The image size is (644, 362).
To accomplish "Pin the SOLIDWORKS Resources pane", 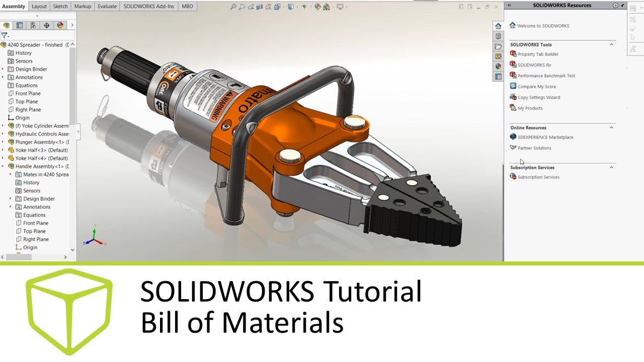I will pyautogui.click(x=622, y=5).
